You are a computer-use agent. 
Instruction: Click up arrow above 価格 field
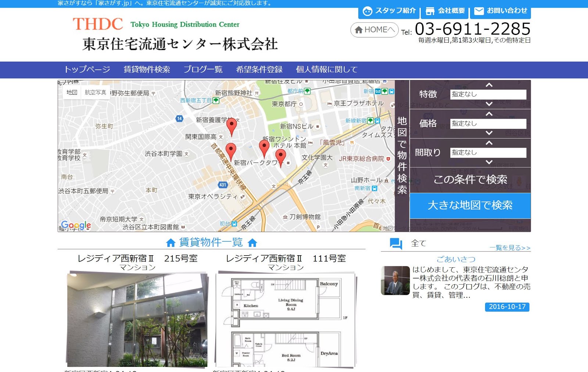[489, 114]
